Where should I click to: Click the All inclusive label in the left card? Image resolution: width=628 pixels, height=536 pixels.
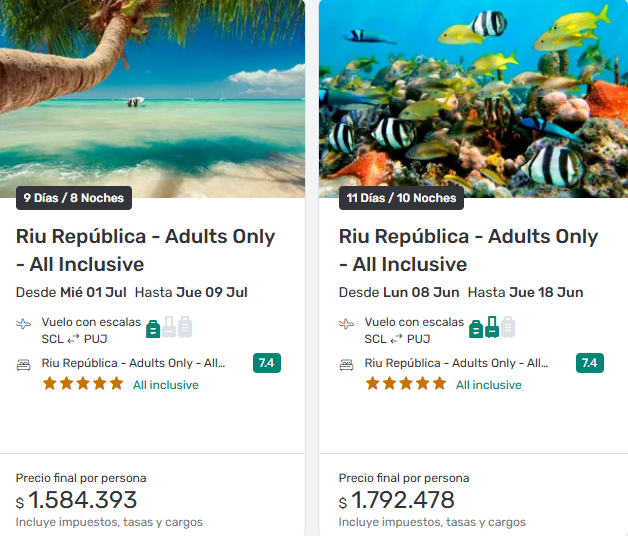tap(166, 385)
